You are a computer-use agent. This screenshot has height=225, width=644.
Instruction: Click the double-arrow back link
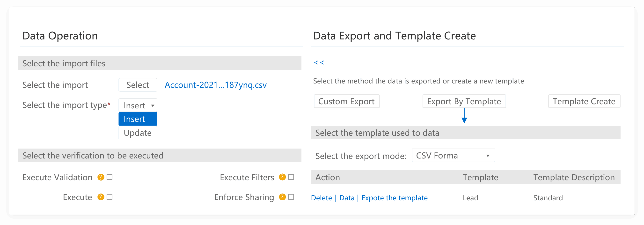coord(319,62)
